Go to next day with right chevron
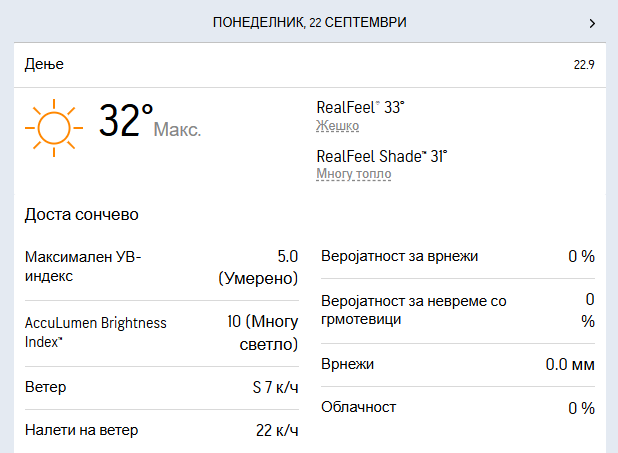Screen dimensions: 618x453 tap(592, 24)
